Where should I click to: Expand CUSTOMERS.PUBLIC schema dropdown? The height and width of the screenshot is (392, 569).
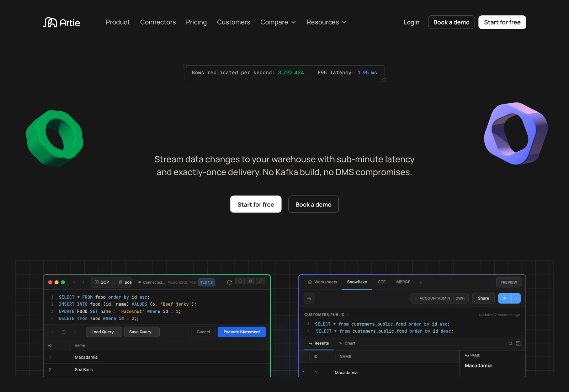click(327, 315)
